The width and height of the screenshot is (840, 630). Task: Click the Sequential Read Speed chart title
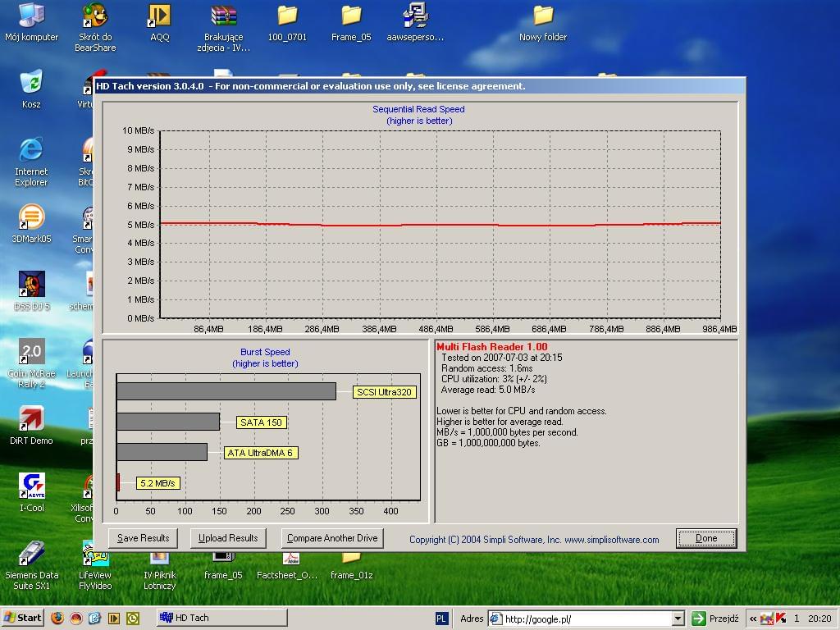coord(419,109)
